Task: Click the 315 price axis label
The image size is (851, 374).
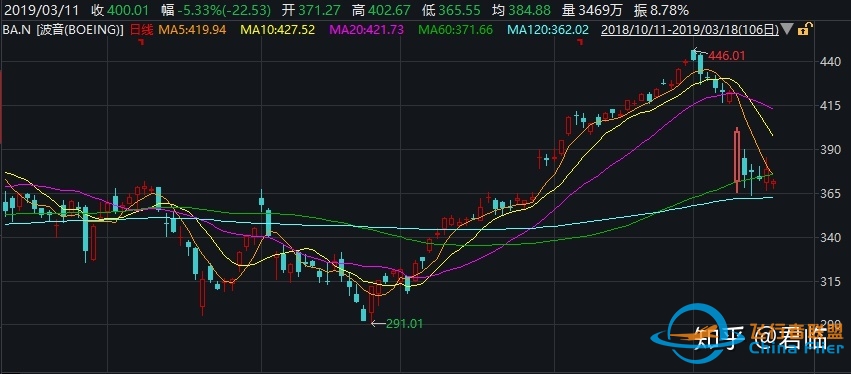Action: pos(831,282)
